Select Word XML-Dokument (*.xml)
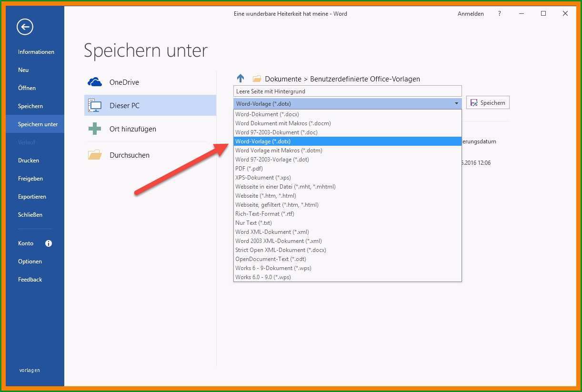 pyautogui.click(x=348, y=232)
